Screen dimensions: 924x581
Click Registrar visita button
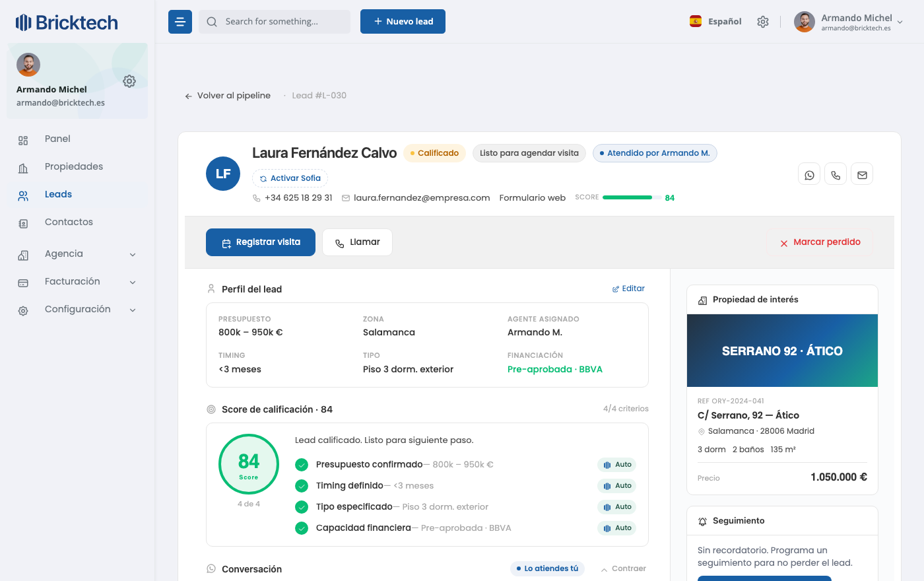coord(261,242)
